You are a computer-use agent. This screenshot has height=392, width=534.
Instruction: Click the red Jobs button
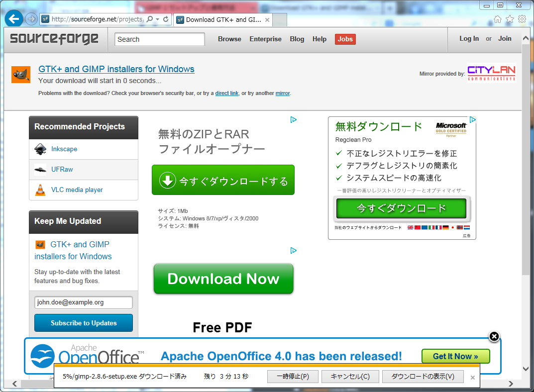tap(345, 39)
